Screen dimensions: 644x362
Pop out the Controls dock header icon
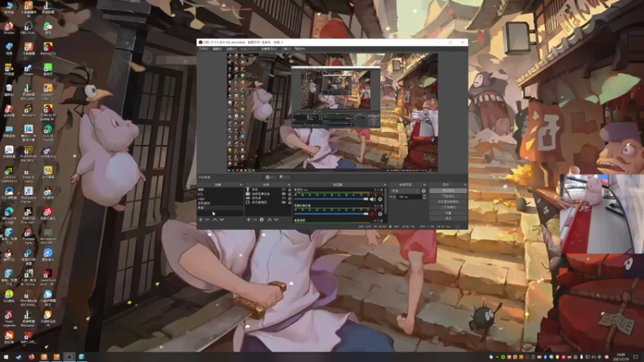(465, 185)
